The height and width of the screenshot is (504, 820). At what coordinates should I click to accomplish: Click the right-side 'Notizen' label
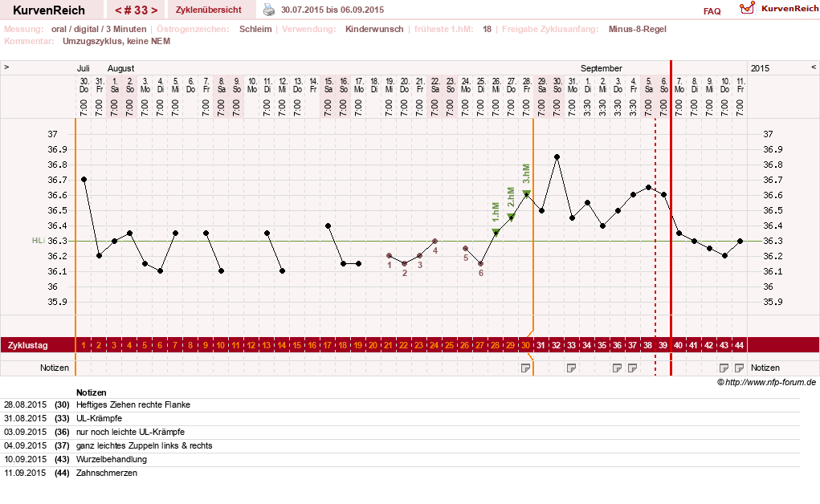(765, 368)
